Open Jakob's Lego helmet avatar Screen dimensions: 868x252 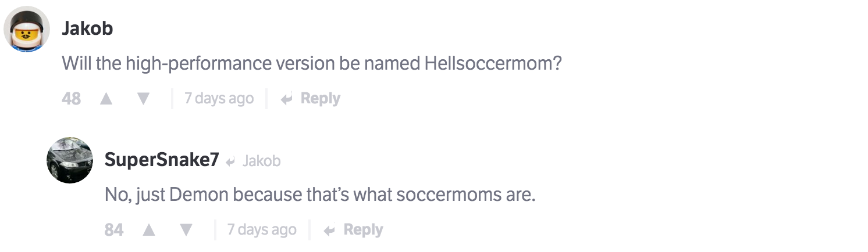coord(27,29)
